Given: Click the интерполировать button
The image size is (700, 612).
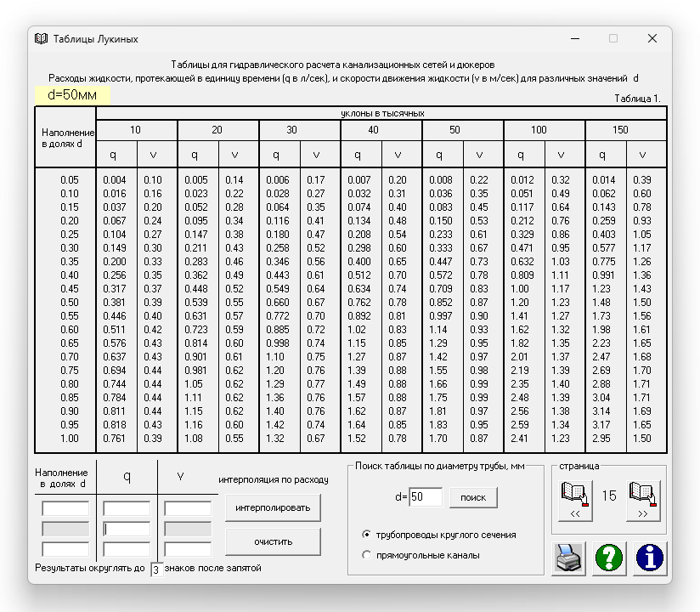Looking at the screenshot, I should click(x=273, y=507).
